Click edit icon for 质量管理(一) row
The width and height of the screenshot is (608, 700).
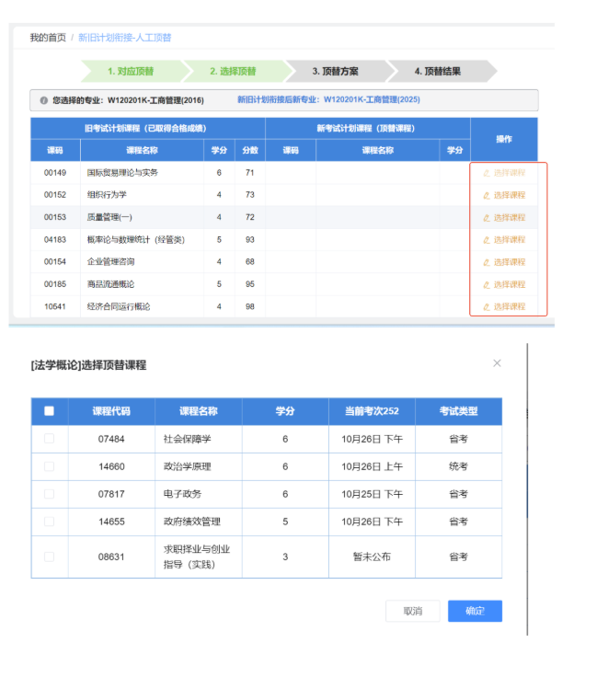pos(487,218)
